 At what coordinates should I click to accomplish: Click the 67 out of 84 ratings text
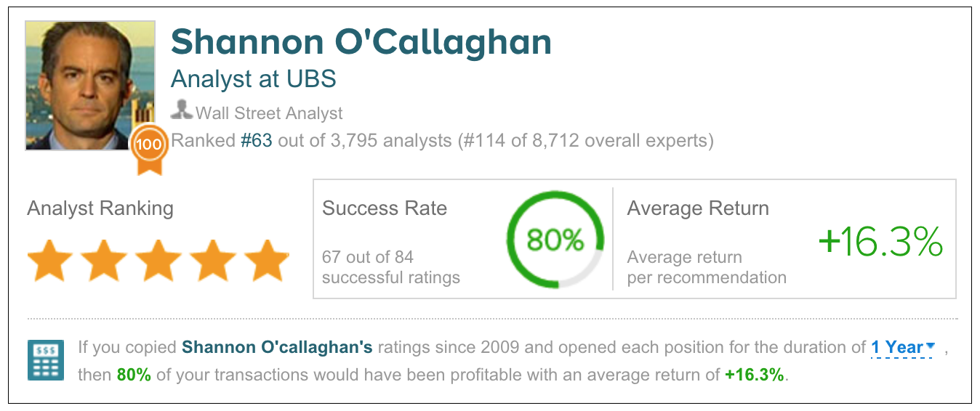pyautogui.click(x=368, y=257)
